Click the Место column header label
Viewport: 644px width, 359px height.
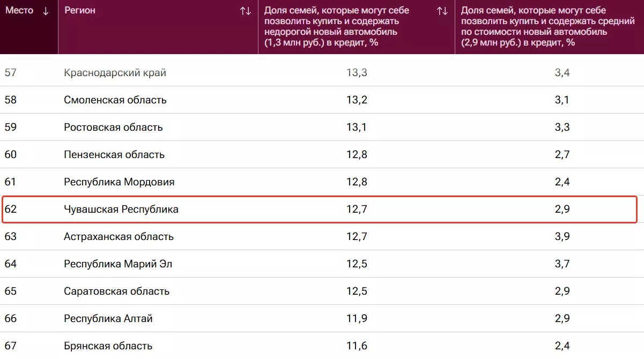[19, 11]
